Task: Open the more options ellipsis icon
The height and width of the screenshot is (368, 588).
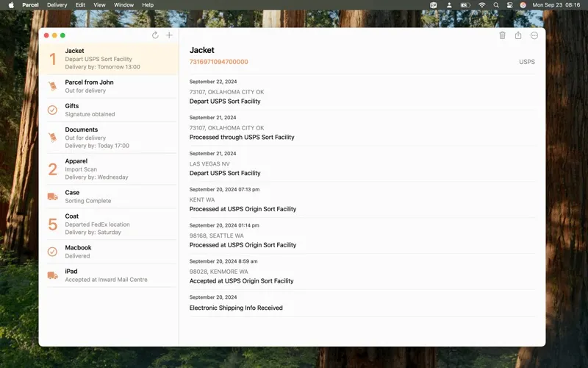Action: tap(534, 35)
